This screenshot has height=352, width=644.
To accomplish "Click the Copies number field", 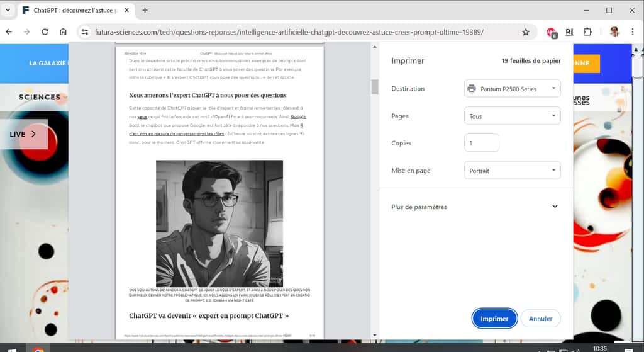I will click(481, 143).
